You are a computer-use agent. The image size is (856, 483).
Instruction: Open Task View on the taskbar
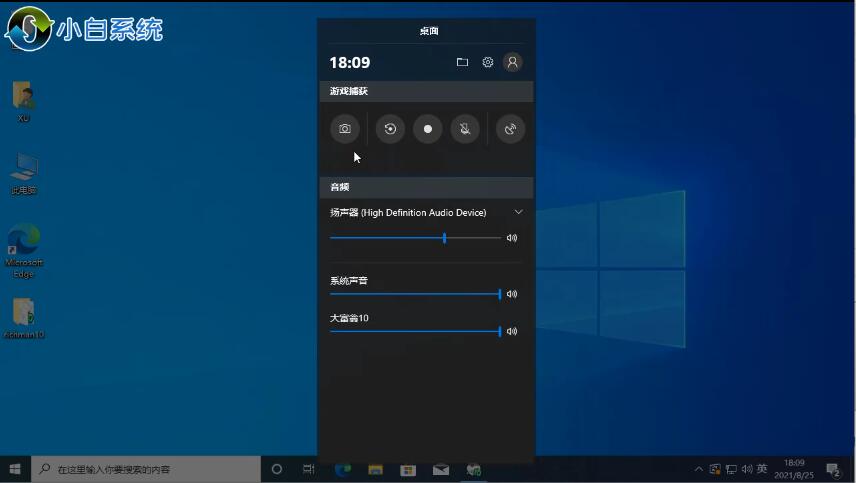click(309, 469)
